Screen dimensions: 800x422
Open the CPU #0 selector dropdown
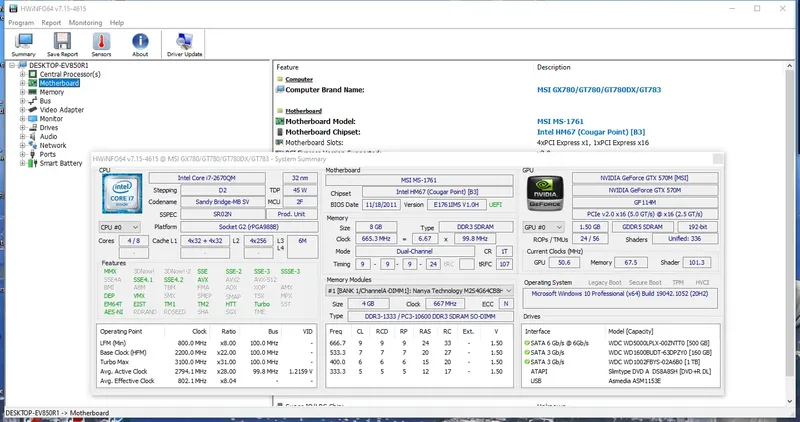[122, 227]
